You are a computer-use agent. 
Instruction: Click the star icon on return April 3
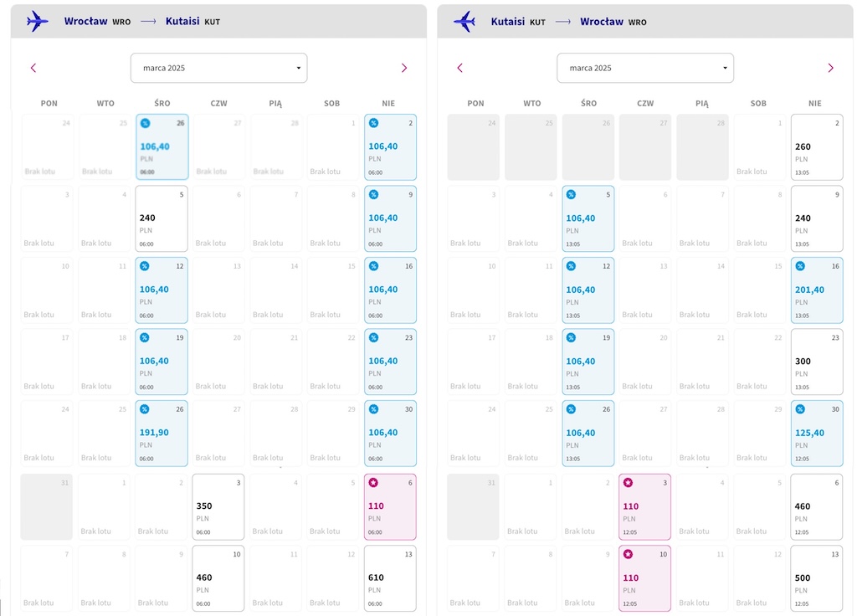(x=628, y=483)
